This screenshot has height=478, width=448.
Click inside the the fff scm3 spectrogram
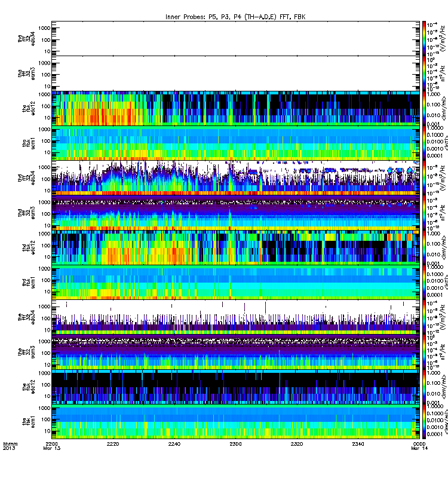[x=235, y=352]
